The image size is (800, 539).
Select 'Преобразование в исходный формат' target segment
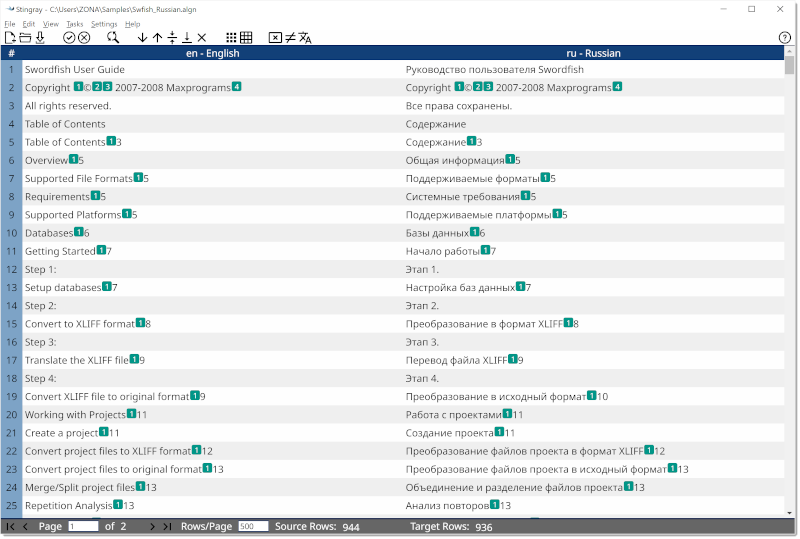[593, 397]
